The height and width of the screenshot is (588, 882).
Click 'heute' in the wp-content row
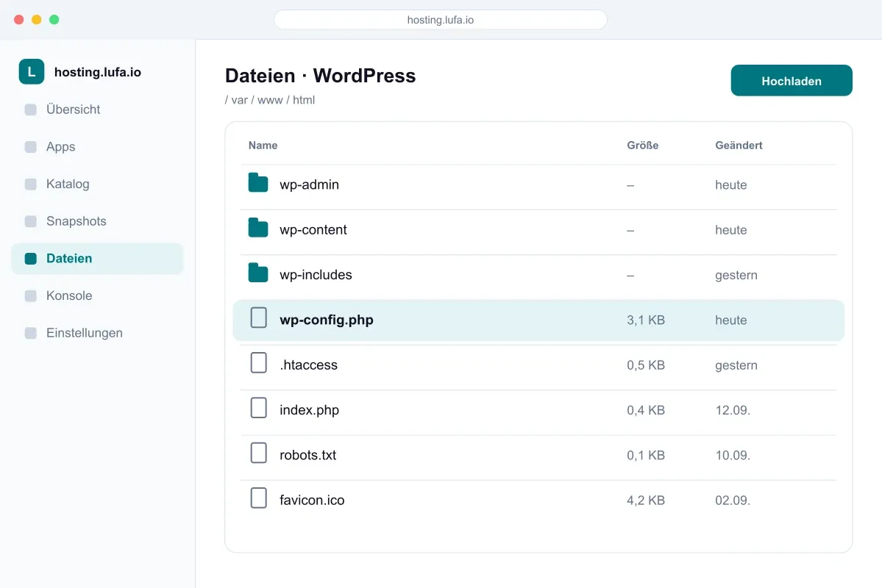pos(730,230)
